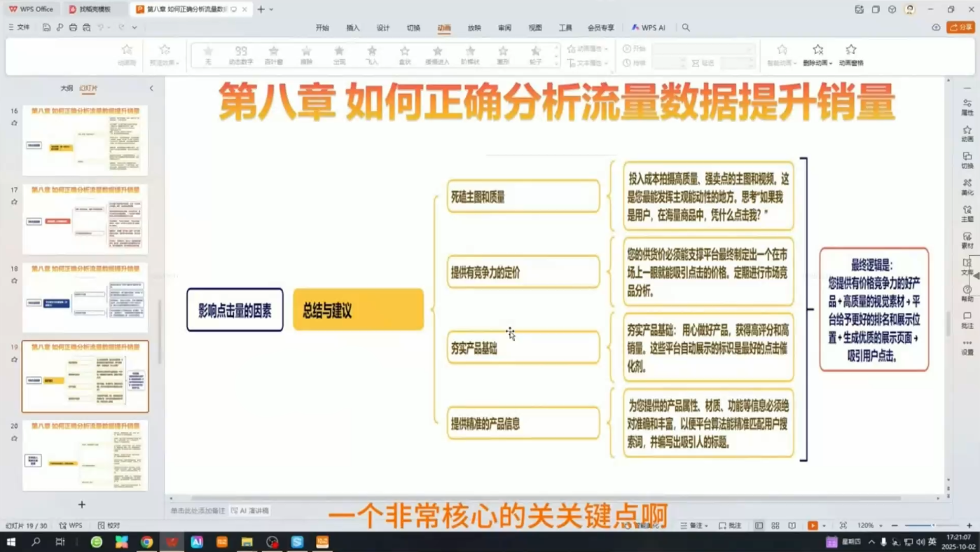Open 主题 themes in the right sidebar

click(967, 214)
